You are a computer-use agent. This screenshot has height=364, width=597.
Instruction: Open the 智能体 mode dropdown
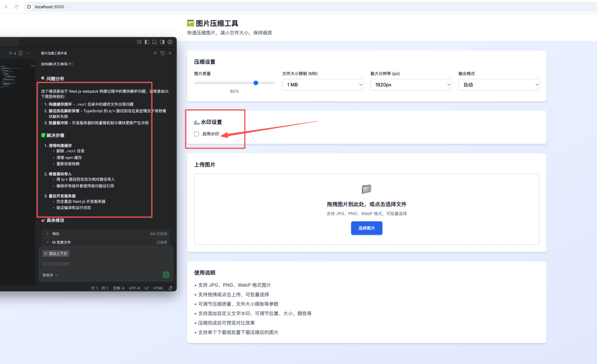coord(50,275)
